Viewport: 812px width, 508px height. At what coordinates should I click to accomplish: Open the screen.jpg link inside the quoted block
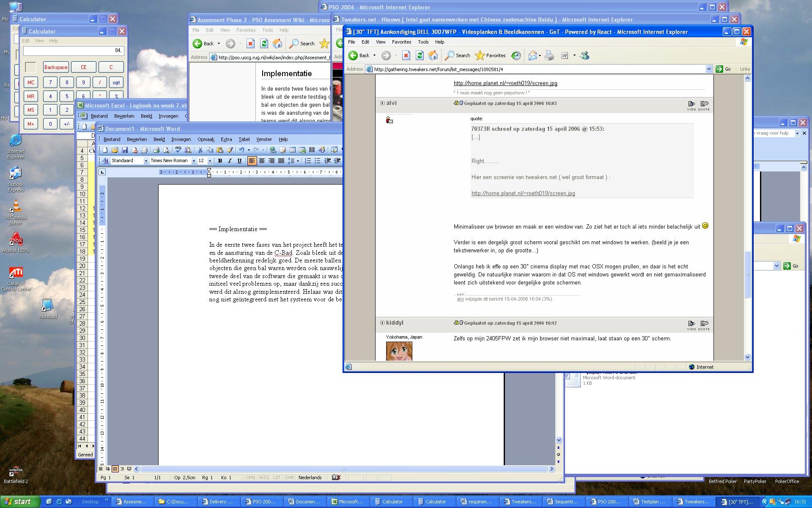point(523,193)
